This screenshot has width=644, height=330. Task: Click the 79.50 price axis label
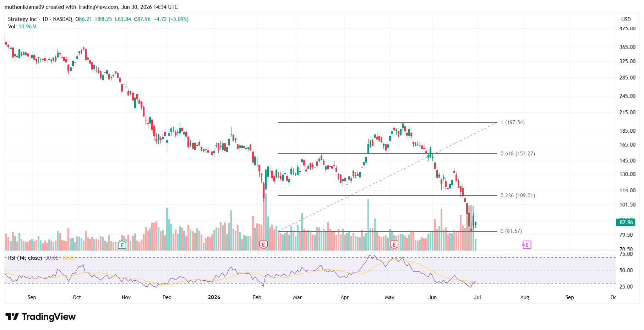coord(626,235)
